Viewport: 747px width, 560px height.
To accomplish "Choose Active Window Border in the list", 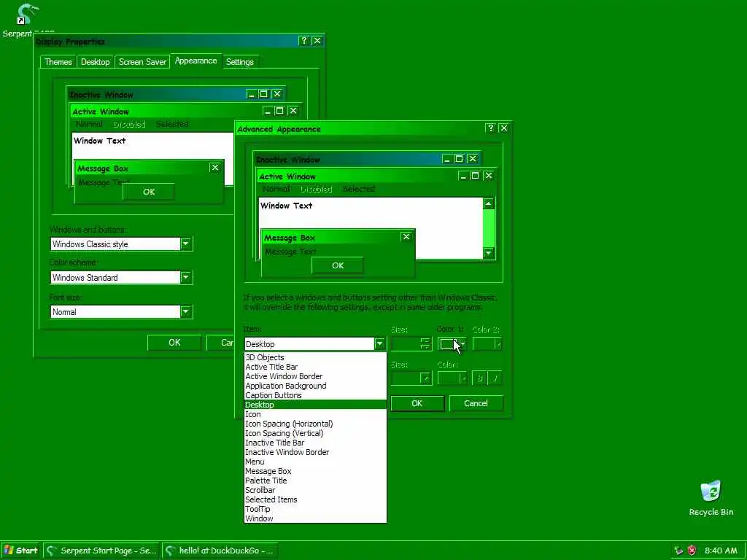I will pos(315,376).
